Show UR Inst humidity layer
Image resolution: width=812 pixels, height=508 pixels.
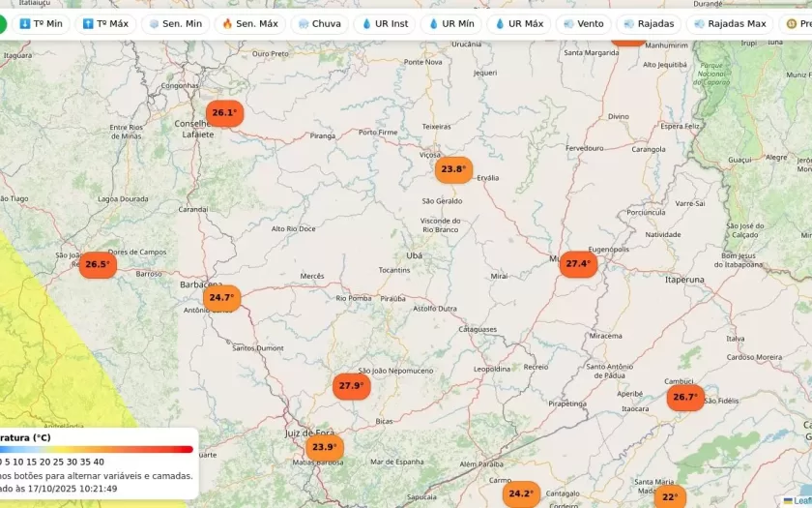pos(385,23)
